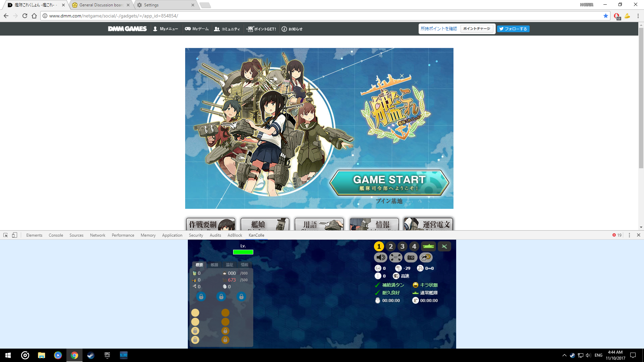
Task: Open the Myメニュー dropdown
Action: pos(165,29)
